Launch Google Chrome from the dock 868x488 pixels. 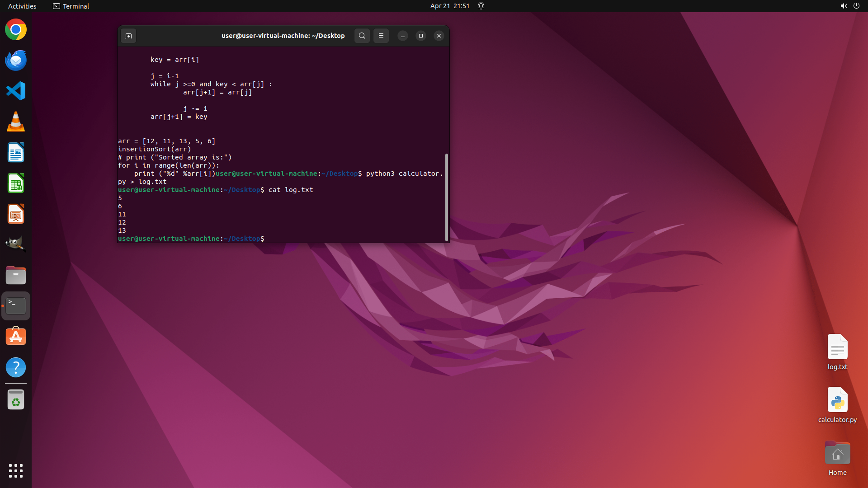[16, 30]
